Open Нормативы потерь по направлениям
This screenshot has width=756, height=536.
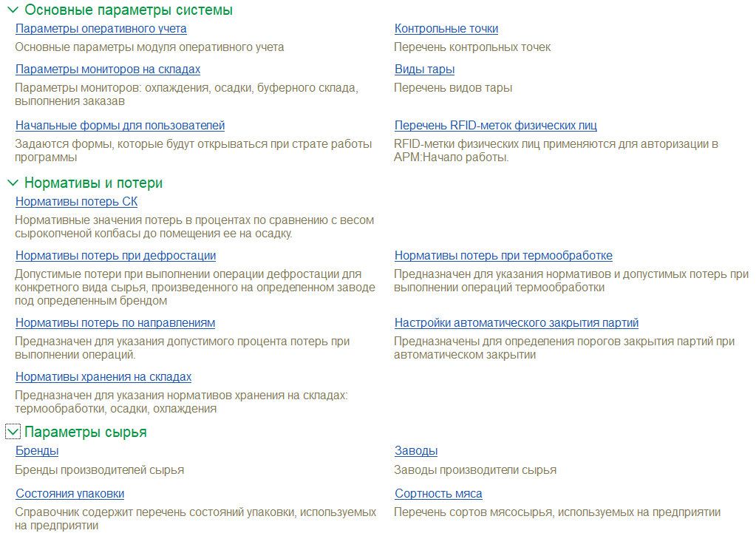pos(115,323)
